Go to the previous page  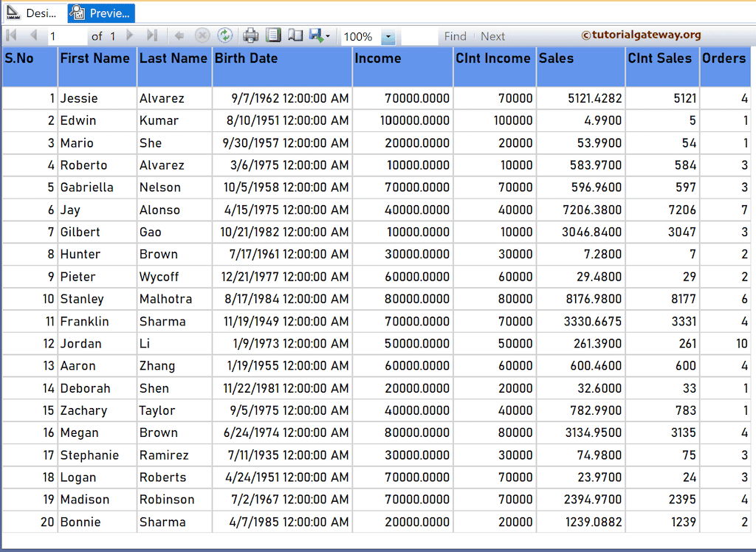[x=32, y=35]
